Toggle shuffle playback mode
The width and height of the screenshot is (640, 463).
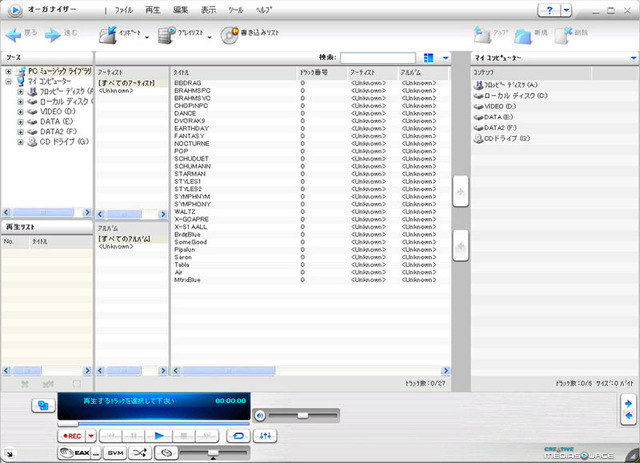coord(140,453)
